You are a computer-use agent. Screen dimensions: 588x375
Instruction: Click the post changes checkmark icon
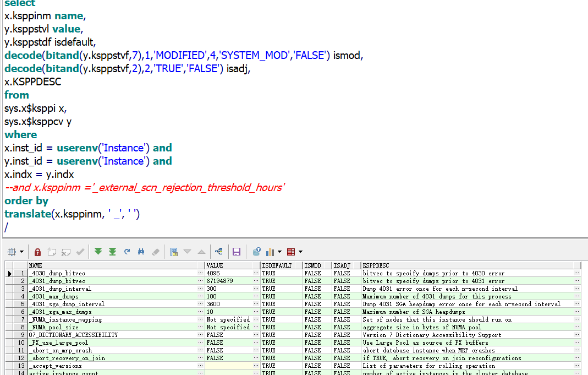tap(80, 252)
